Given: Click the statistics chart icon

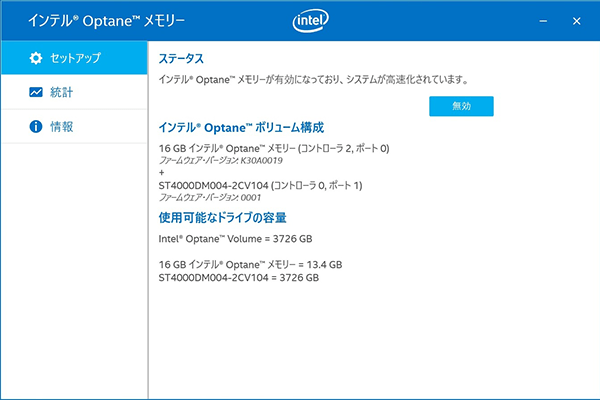Looking at the screenshot, I should (x=36, y=92).
